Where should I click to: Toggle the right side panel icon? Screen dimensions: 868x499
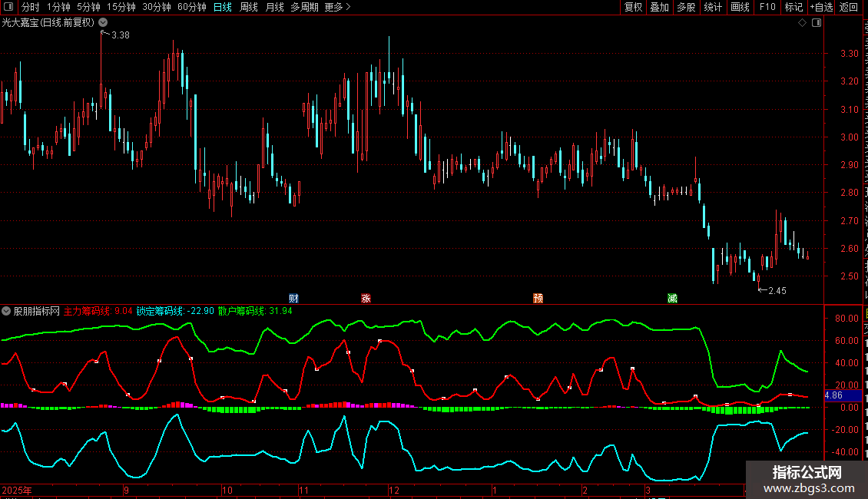point(817,22)
